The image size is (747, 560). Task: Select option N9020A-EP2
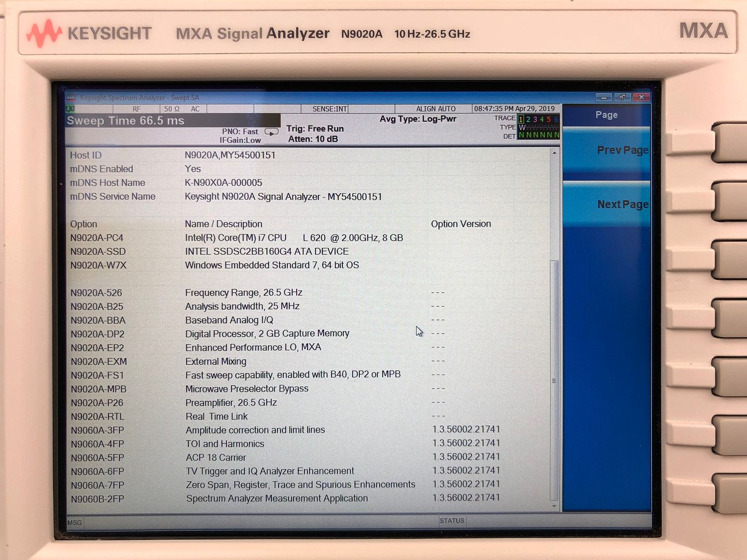pyautogui.click(x=98, y=348)
